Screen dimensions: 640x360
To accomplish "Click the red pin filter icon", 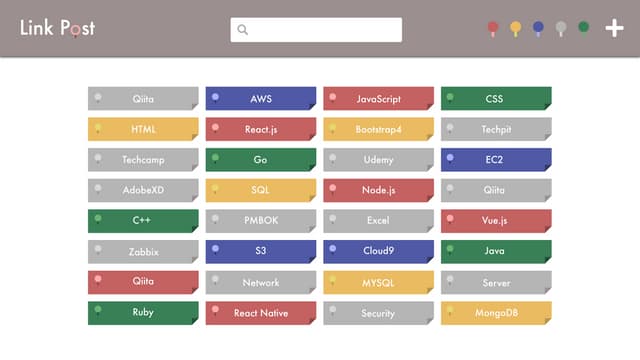I will pyautogui.click(x=493, y=29).
